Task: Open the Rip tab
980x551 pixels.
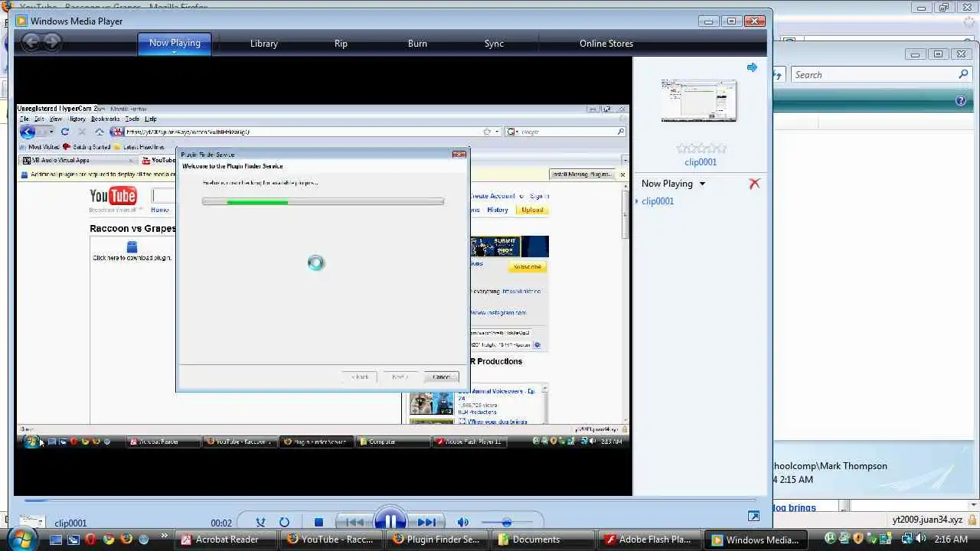Action: coord(341,44)
